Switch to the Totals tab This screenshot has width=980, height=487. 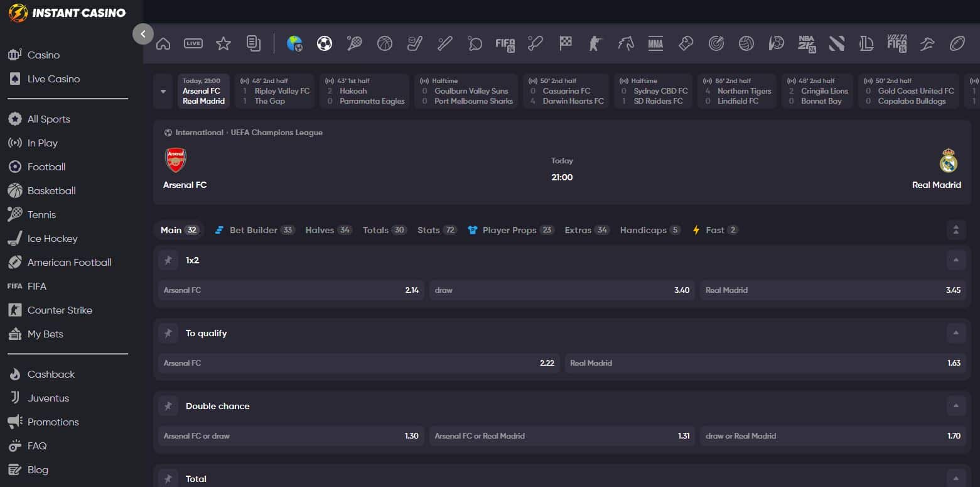coord(384,230)
